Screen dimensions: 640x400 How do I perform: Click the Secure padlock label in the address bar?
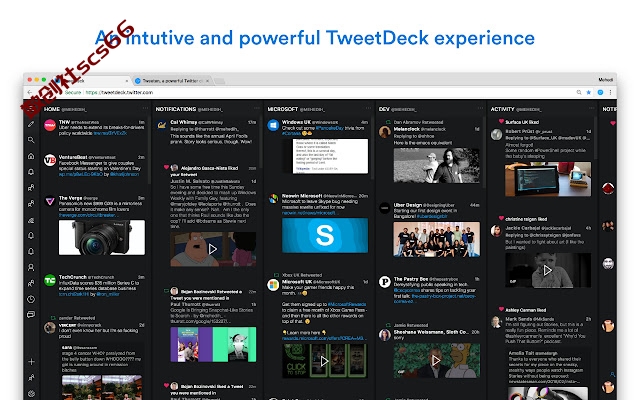pos(73,93)
